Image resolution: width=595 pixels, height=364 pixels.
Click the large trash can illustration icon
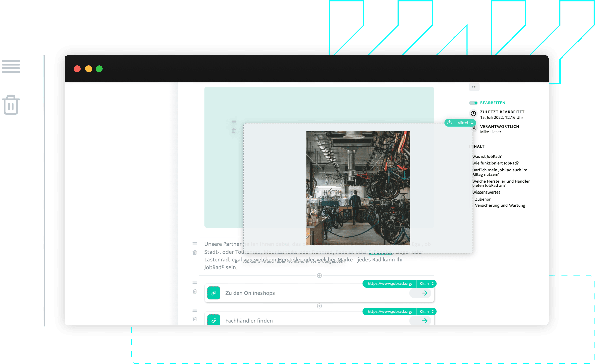point(11,105)
